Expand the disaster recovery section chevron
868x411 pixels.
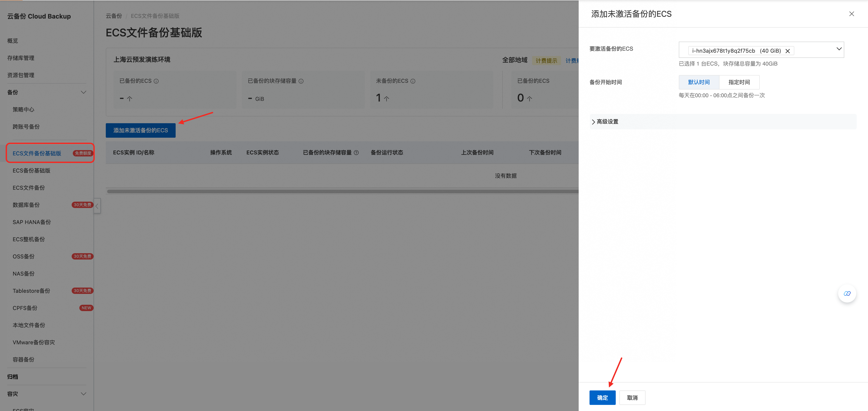pos(84,394)
